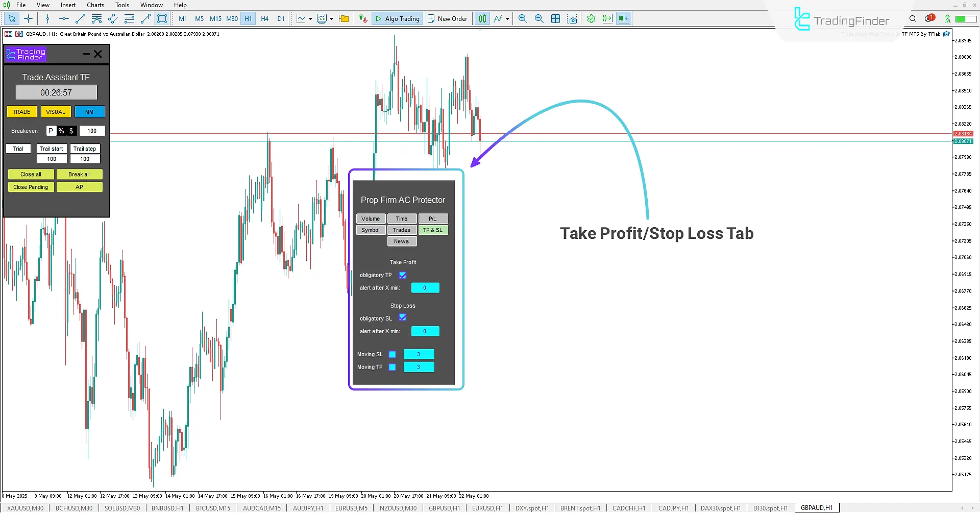Viewport: 980px width, 513px height.
Task: Select the Crosshair tool
Action: tap(28, 18)
